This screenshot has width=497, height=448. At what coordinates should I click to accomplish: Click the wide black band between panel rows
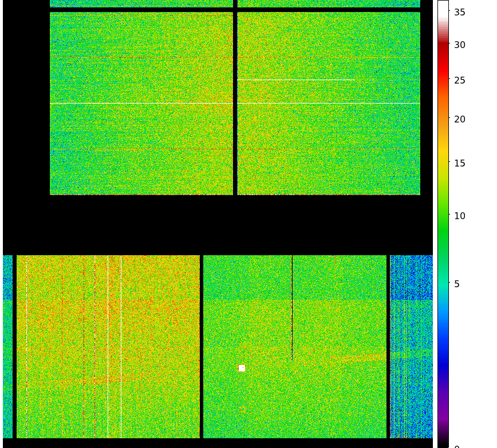coord(218,225)
